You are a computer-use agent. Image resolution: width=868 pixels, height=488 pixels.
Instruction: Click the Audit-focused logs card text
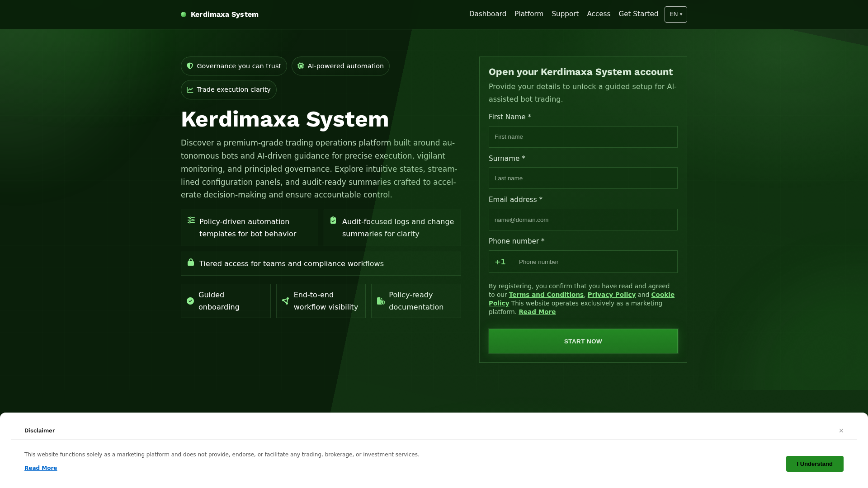pyautogui.click(x=398, y=228)
